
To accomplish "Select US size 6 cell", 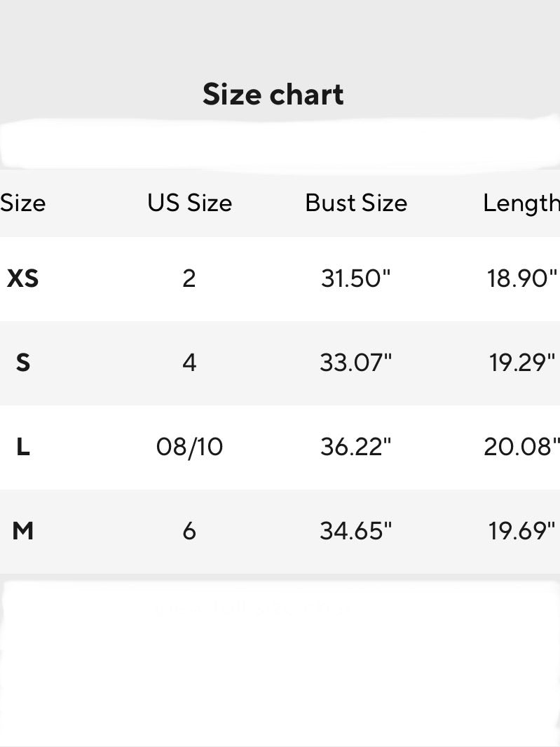I will point(189,531).
